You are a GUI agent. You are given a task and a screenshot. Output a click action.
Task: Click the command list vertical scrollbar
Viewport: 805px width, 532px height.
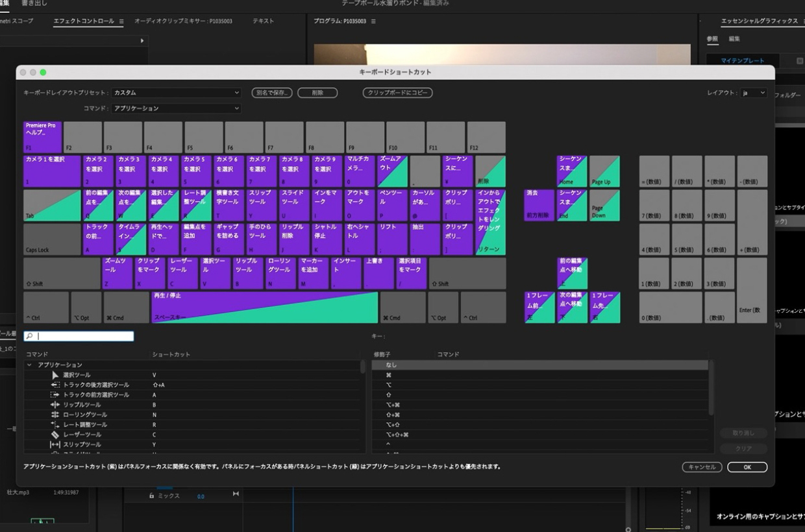click(x=363, y=367)
